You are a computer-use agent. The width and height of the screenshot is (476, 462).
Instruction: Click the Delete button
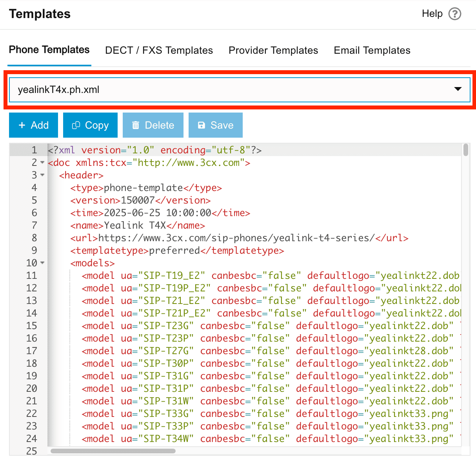point(153,125)
